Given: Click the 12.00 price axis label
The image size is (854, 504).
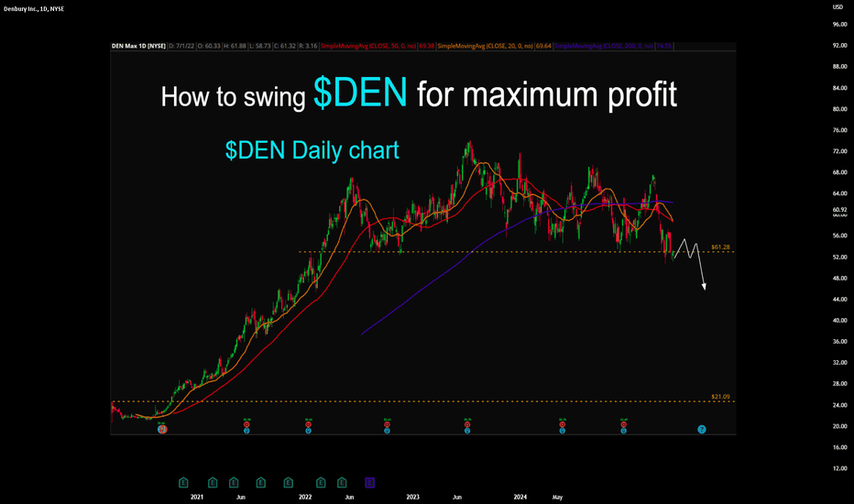Looking at the screenshot, I should point(840,468).
